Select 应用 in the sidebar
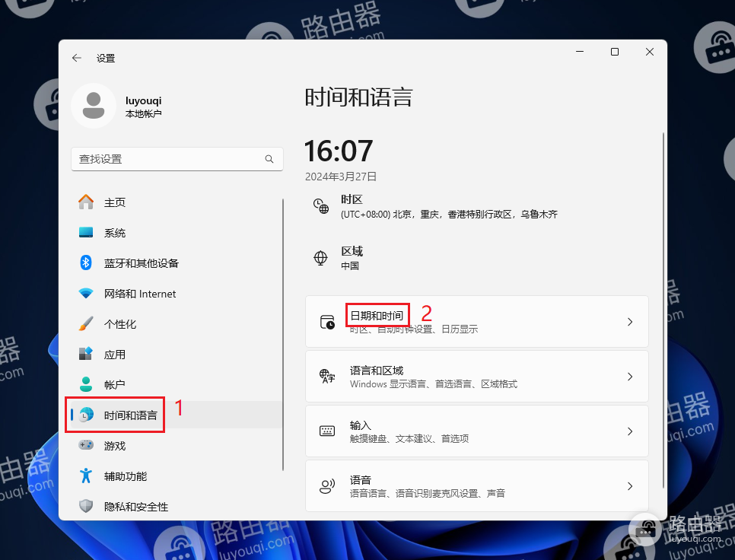Image resolution: width=735 pixels, height=560 pixels. 176,355
